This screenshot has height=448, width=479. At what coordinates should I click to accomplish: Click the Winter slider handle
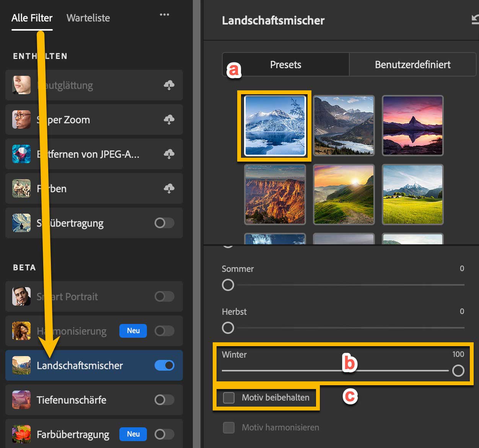[x=458, y=371]
